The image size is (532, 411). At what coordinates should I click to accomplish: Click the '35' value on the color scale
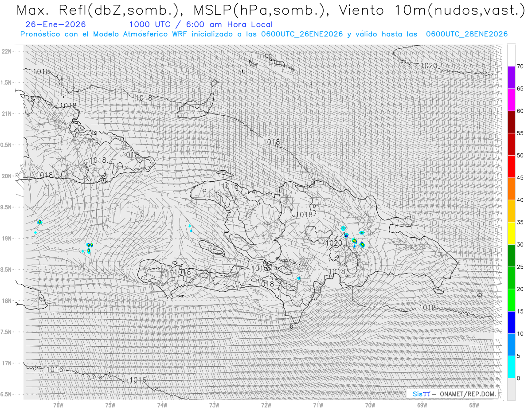(x=520, y=222)
